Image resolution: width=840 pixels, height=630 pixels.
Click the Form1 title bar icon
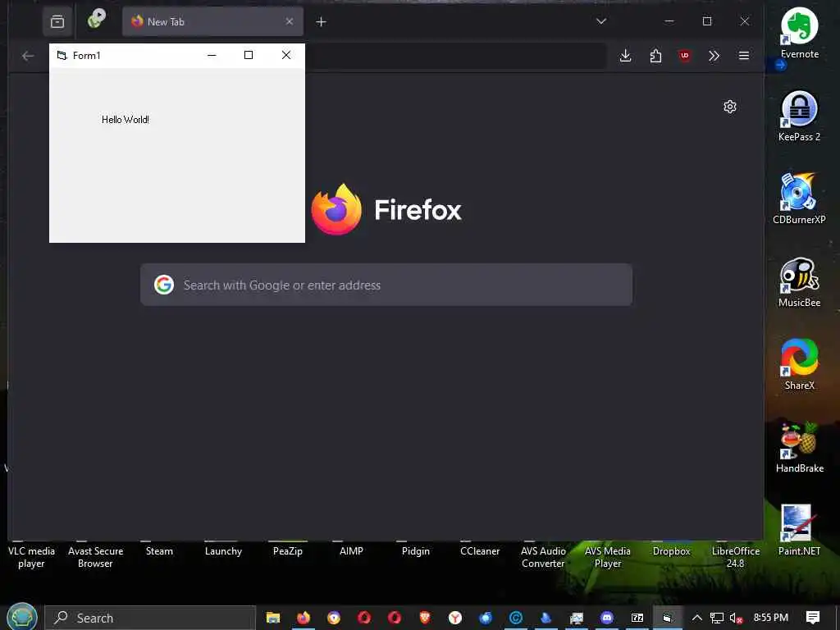point(62,55)
